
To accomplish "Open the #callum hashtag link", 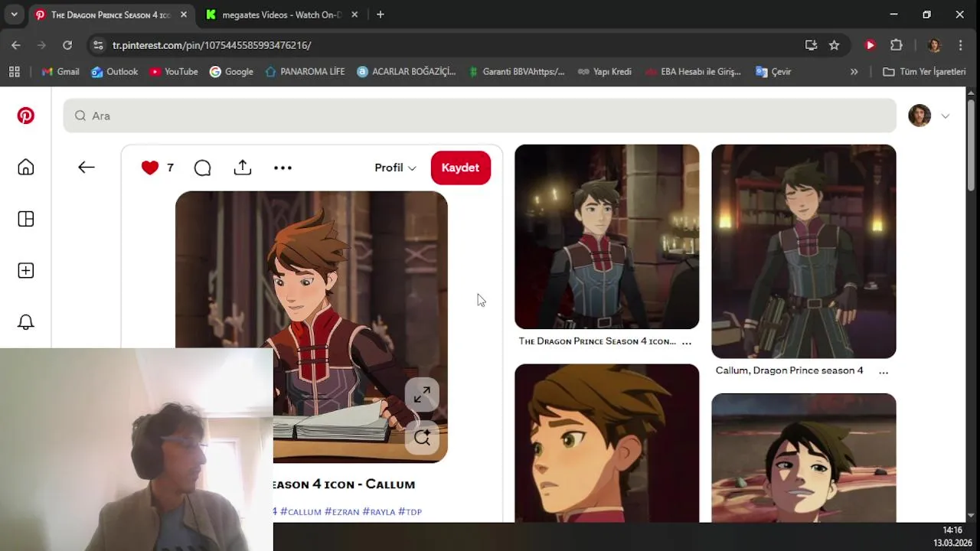I will click(300, 511).
